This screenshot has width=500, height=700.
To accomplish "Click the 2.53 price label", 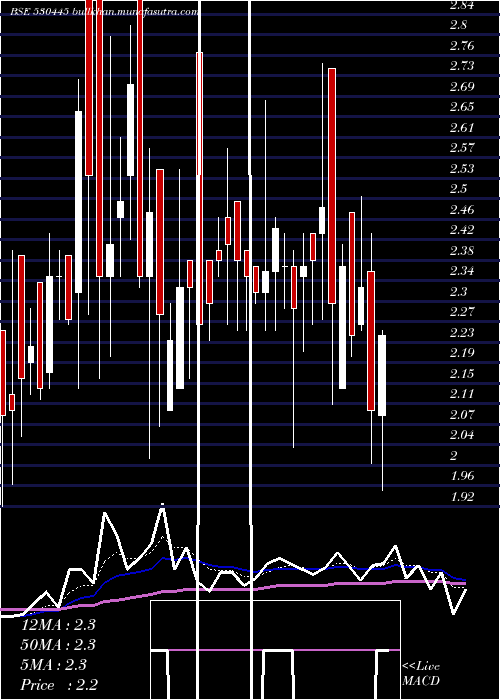I will pyautogui.click(x=462, y=168).
